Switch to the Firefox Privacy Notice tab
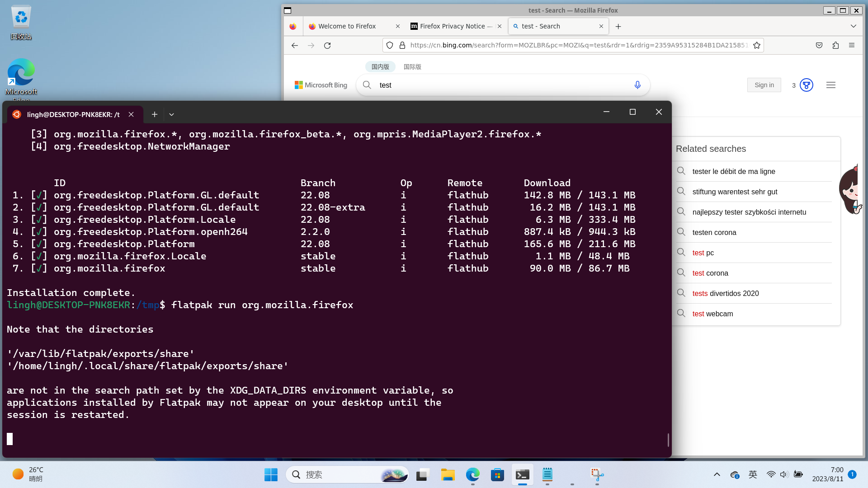The image size is (868, 488). (452, 26)
